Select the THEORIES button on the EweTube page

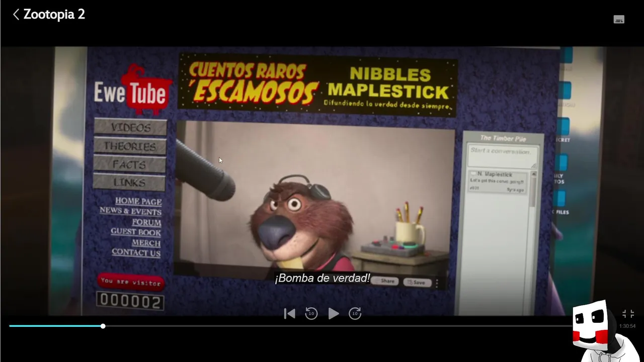(x=130, y=146)
